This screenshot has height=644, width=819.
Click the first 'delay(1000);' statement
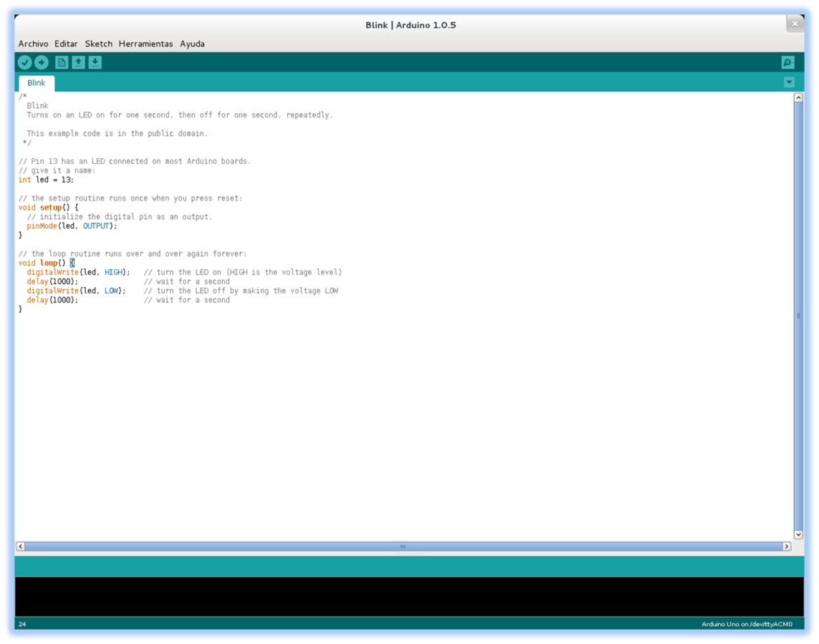(52, 282)
